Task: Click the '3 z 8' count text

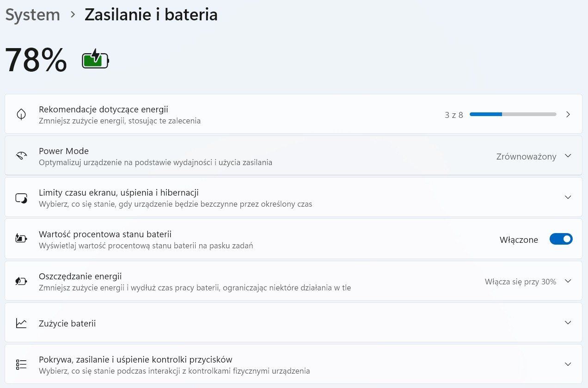Action: [x=454, y=115]
